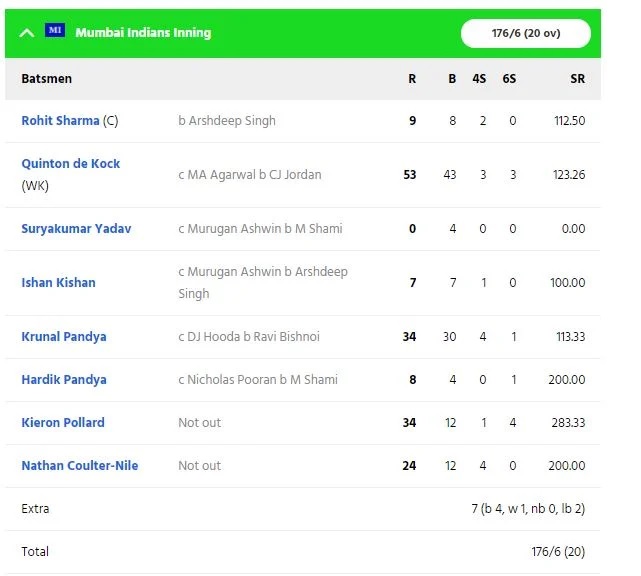Click the SR column header
Screen dimensions: 641x576
click(x=577, y=78)
